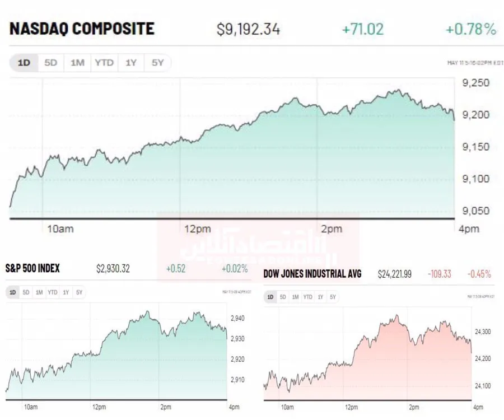Choose 1Y range for S&P 500 Index
This screenshot has width=504, height=420.
[x=66, y=292]
